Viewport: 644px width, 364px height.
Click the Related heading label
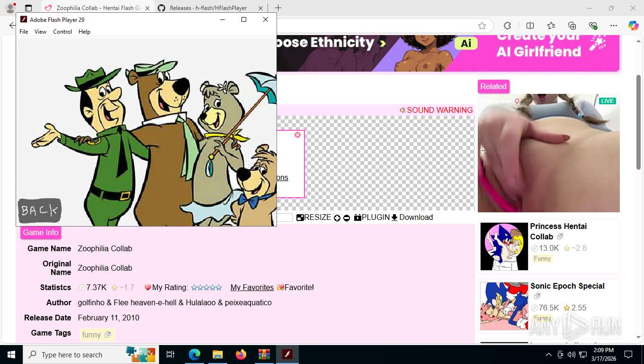(x=493, y=86)
